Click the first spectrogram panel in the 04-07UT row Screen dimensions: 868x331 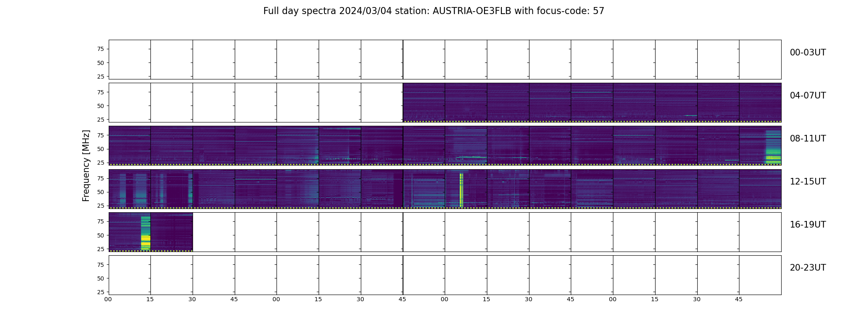[x=424, y=103]
